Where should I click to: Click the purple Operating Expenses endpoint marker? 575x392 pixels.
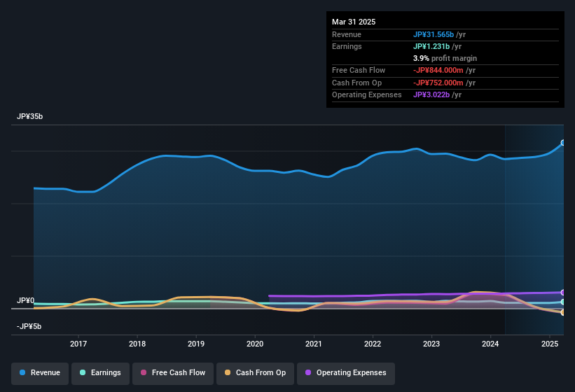(x=562, y=293)
